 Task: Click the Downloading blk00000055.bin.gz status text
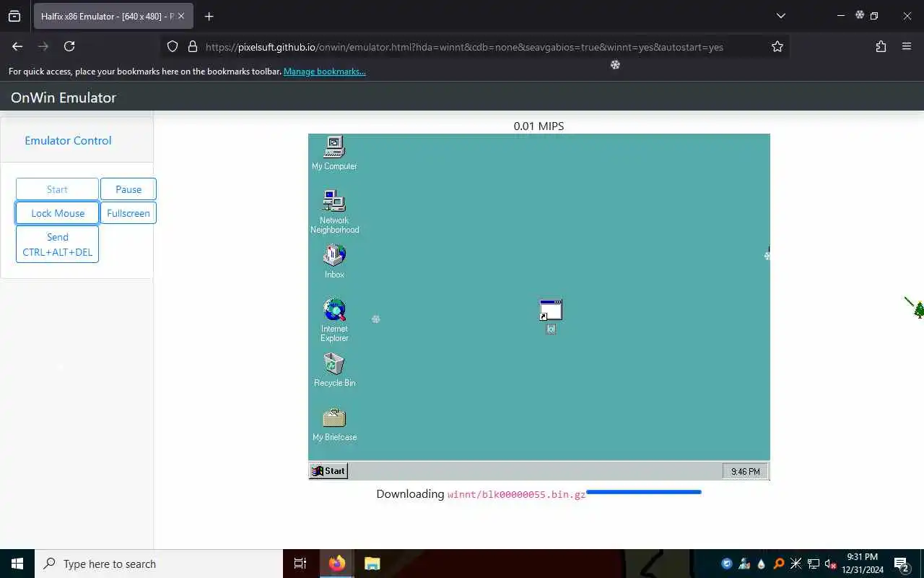click(x=481, y=494)
